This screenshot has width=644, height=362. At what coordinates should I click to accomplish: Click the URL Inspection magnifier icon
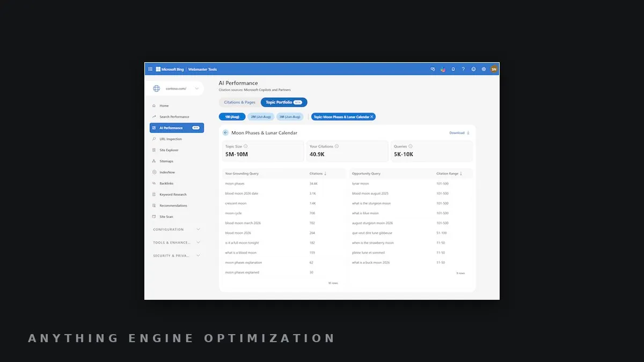[154, 139]
